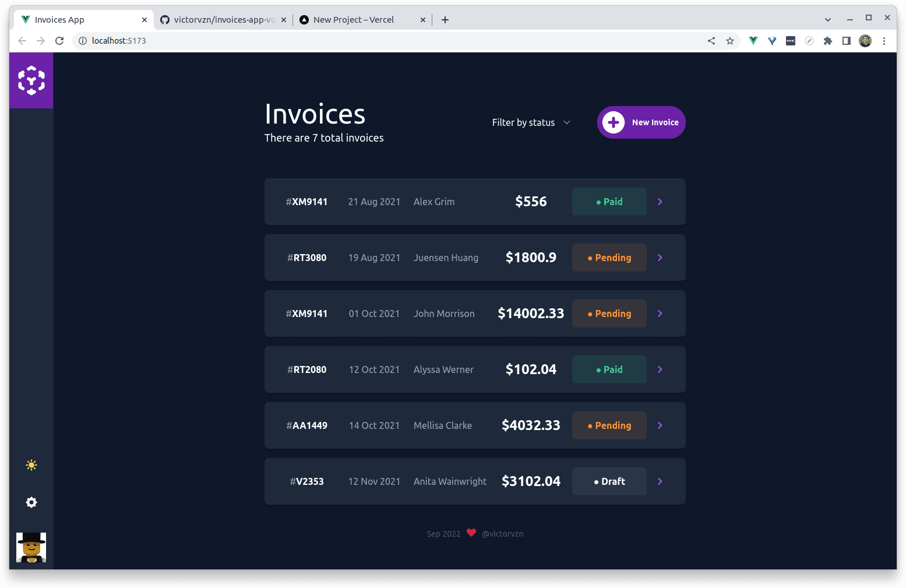Click the New Invoice button
This screenshot has width=906, height=588.
[x=641, y=122]
